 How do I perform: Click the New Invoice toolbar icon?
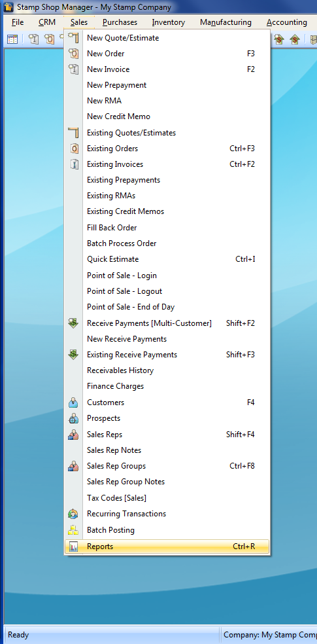click(33, 39)
